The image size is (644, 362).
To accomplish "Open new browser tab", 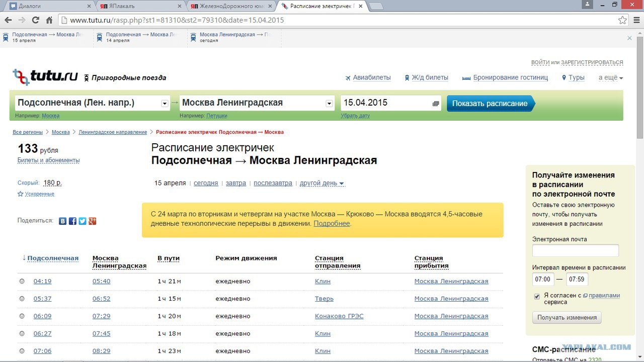I will pyautogui.click(x=376, y=6).
